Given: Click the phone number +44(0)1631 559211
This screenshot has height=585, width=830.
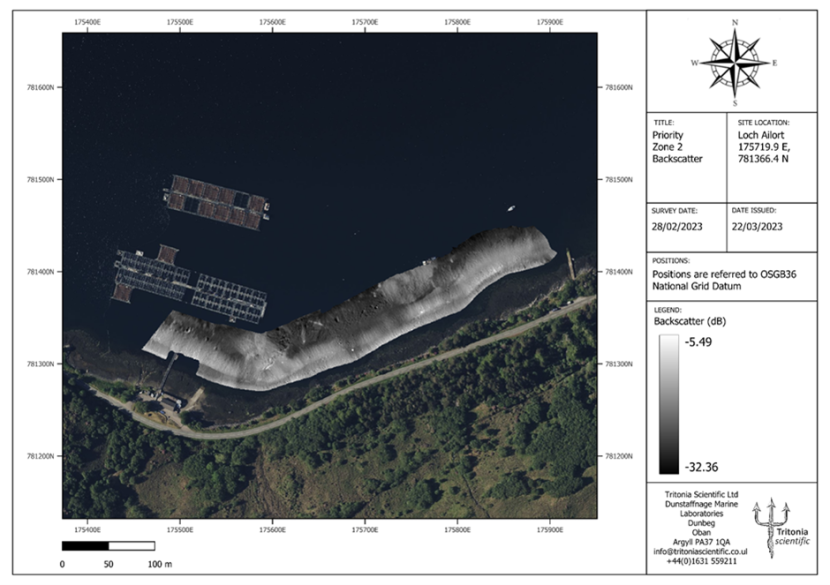Looking at the screenshot, I should click(701, 561).
